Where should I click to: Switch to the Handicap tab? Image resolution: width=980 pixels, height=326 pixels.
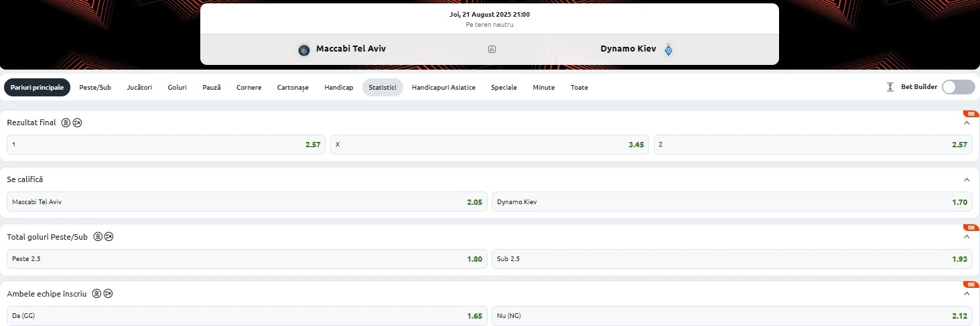(x=339, y=87)
